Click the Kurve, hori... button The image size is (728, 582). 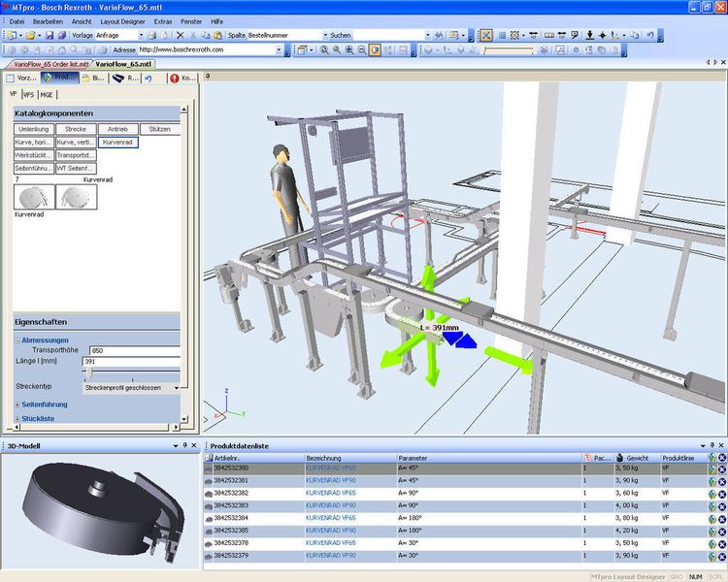coord(34,142)
